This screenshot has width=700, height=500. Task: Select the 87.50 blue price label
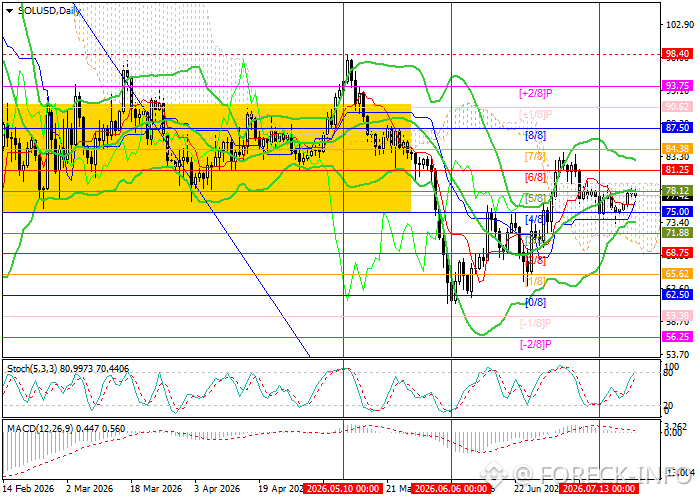click(x=677, y=128)
